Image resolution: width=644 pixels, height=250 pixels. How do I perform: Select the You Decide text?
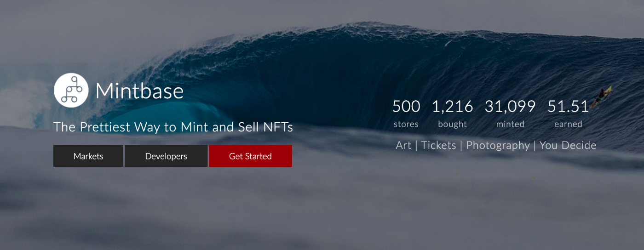[x=568, y=145]
